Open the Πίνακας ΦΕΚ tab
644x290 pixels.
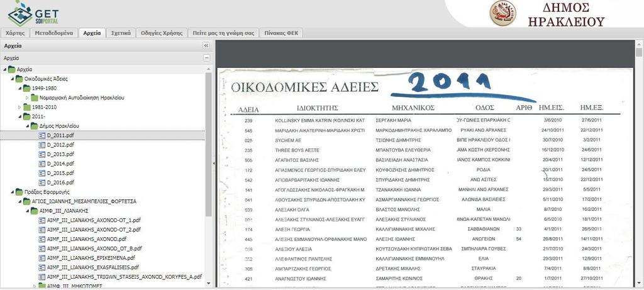pos(281,33)
